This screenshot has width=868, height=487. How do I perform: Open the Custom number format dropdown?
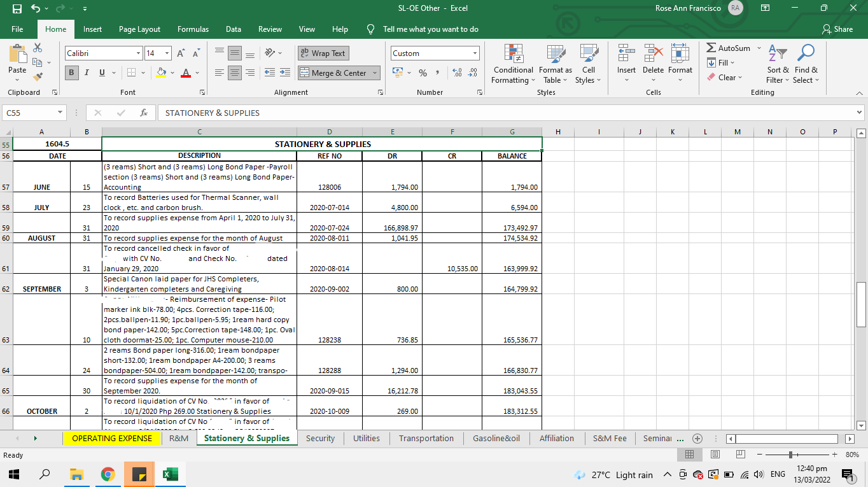[x=475, y=53]
